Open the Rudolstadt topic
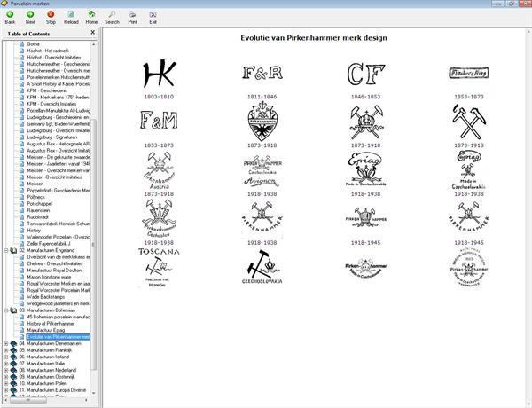Screen dimensions: 532x408 click(x=37, y=217)
